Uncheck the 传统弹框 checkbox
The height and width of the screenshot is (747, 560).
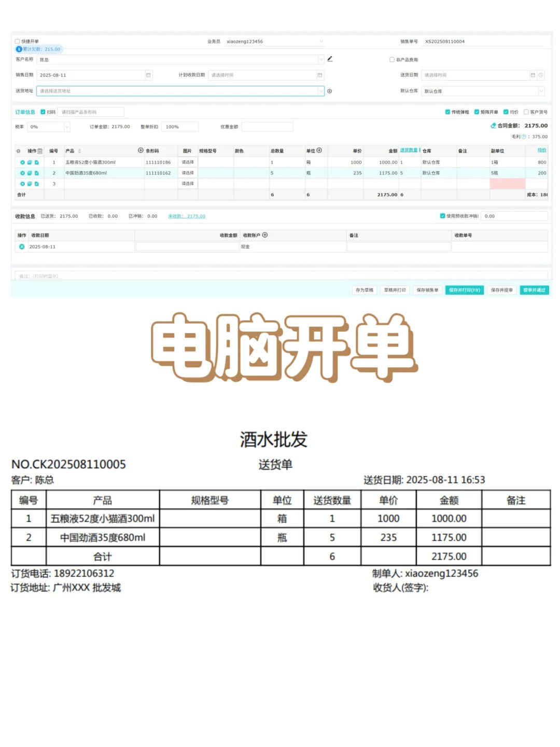point(448,112)
